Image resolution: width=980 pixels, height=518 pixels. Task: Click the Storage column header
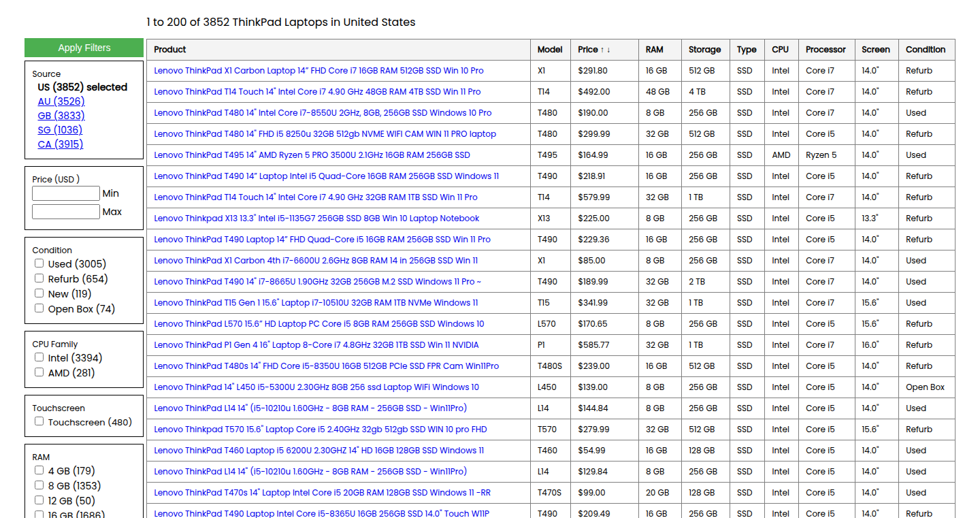(x=704, y=50)
